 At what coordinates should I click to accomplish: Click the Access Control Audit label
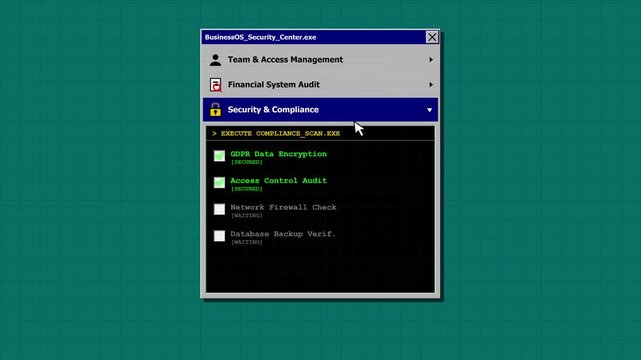point(278,181)
